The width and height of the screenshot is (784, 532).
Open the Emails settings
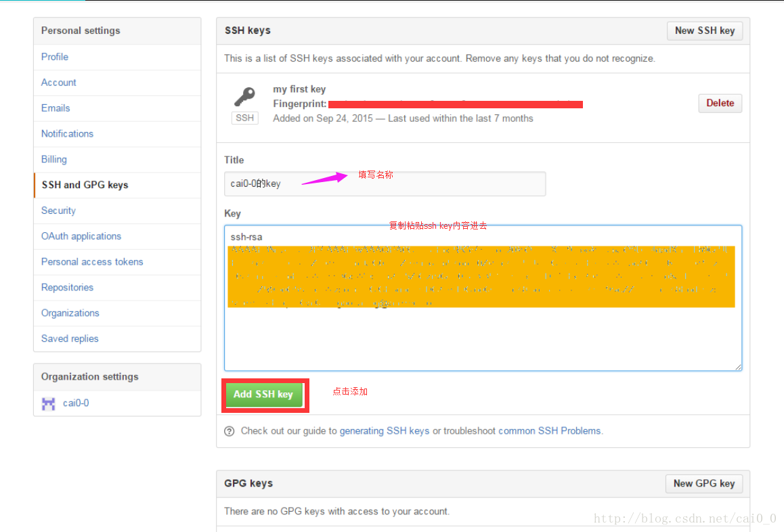56,108
